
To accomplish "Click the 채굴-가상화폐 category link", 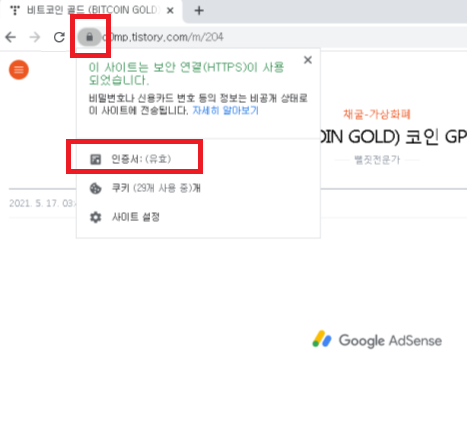I will pos(377,114).
